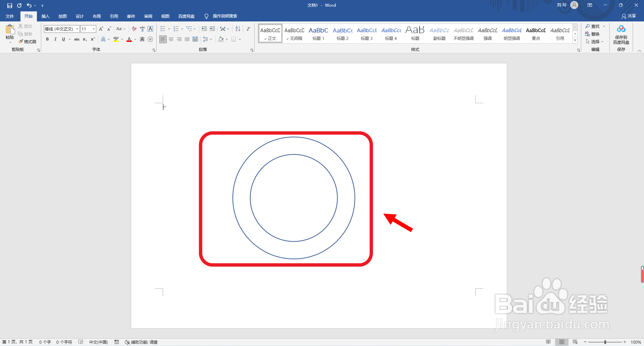Viewport: 644px width, 346px height.
Task: Open the Font dialog launcher
Action: pyautogui.click(x=154, y=50)
